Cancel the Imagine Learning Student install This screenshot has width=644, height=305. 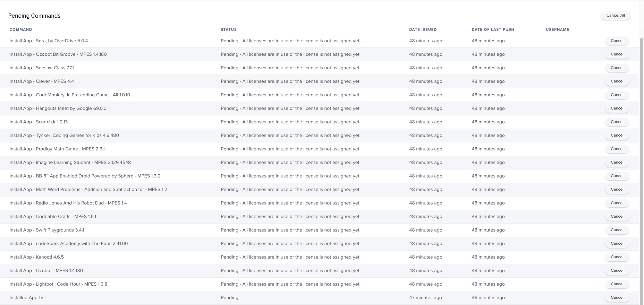tap(617, 163)
